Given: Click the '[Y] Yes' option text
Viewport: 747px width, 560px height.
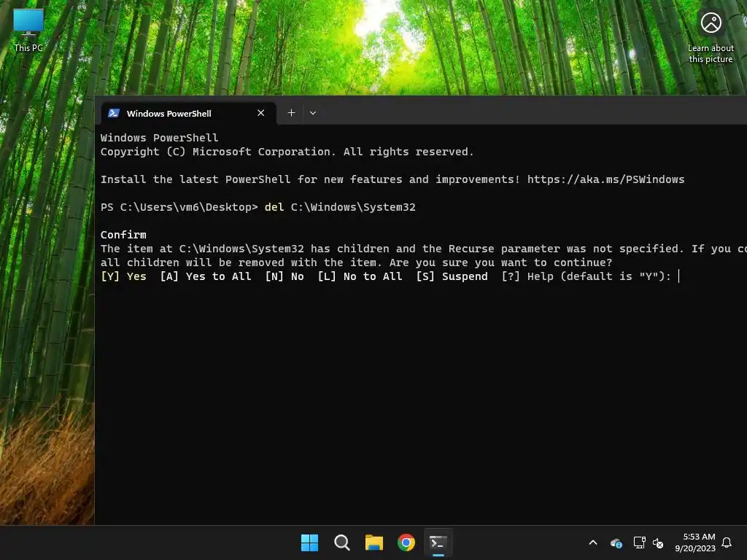Looking at the screenshot, I should 123,276.
